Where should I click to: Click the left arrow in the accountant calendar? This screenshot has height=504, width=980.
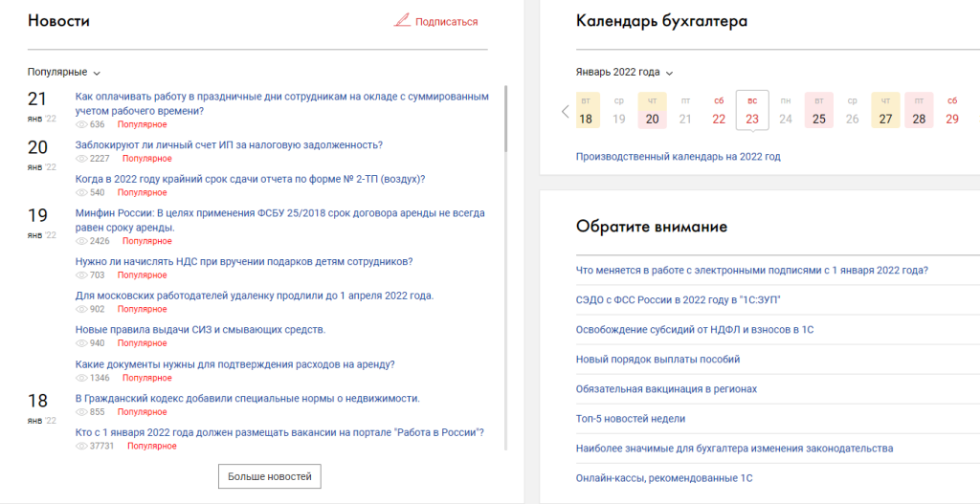565,112
